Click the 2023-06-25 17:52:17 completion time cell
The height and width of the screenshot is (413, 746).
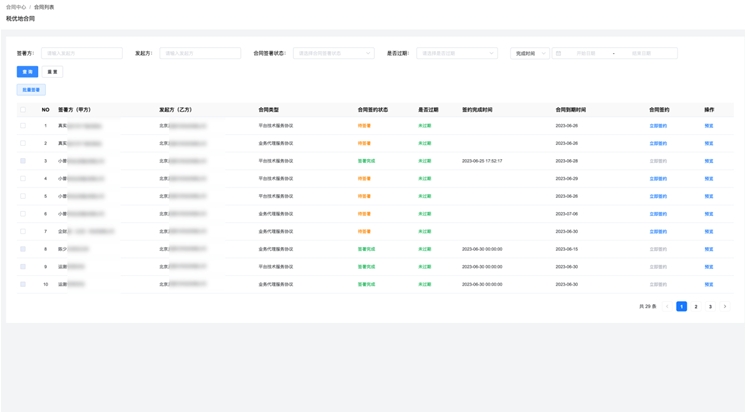click(482, 161)
